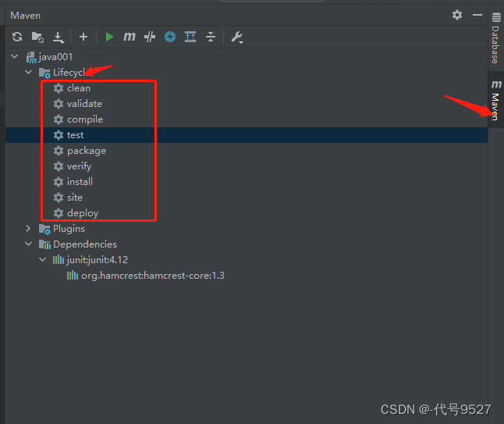Download sources and documentation icon

point(59,37)
